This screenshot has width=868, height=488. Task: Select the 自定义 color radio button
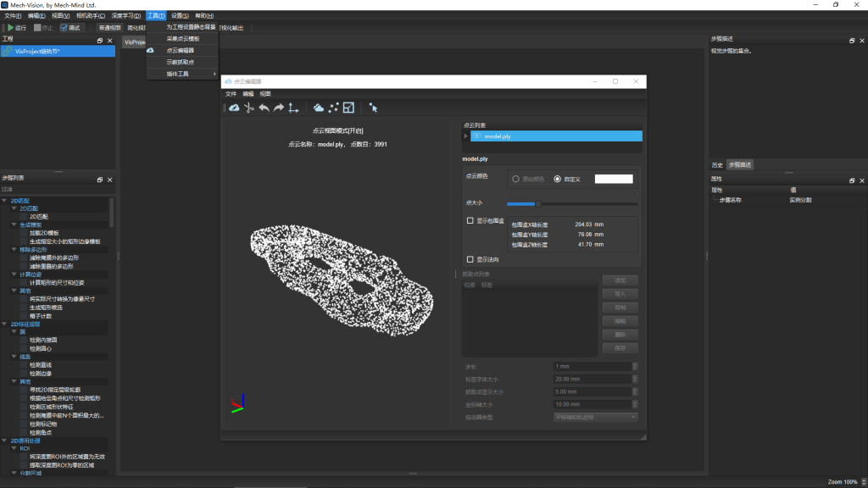tap(557, 179)
